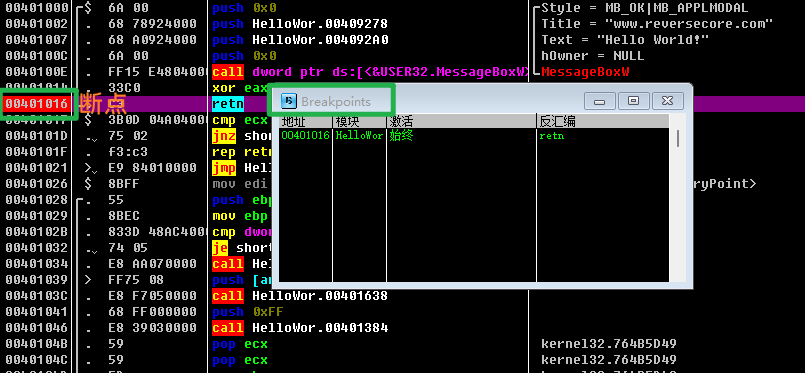Click comment Style = MB_OK|MB_APPLMODAL
Screen dimensions: 805x373
click(x=644, y=8)
